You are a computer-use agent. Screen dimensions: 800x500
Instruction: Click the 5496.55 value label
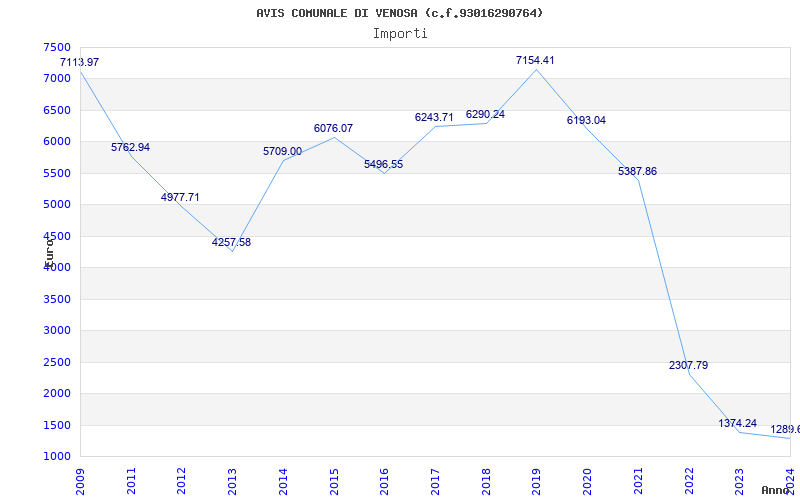383,165
